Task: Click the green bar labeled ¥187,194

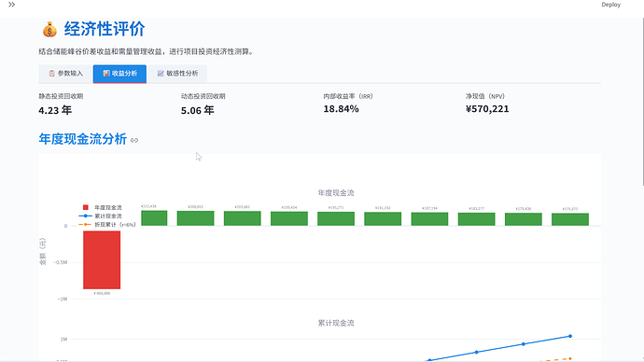Action: click(429, 219)
